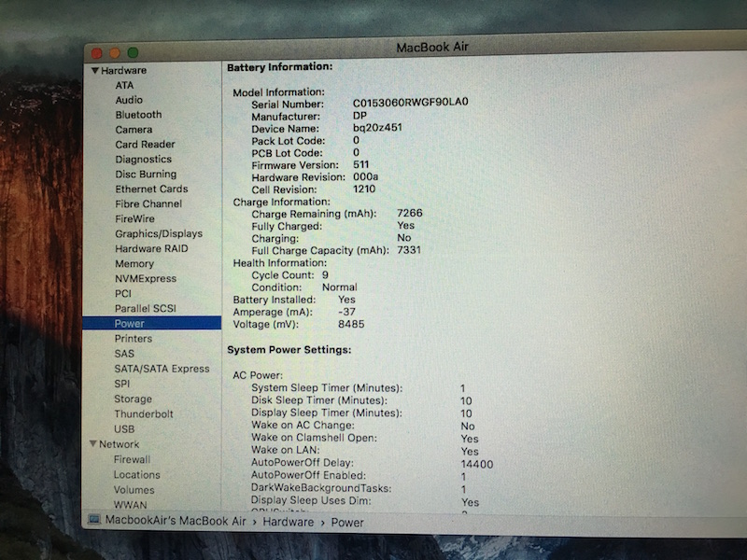
Task: Open Card Reader information
Action: (145, 145)
